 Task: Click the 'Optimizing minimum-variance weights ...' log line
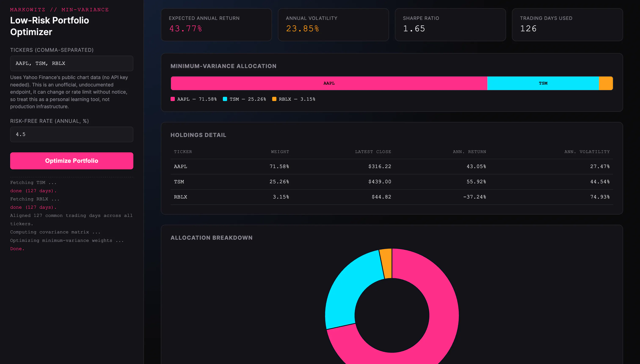pos(67,241)
